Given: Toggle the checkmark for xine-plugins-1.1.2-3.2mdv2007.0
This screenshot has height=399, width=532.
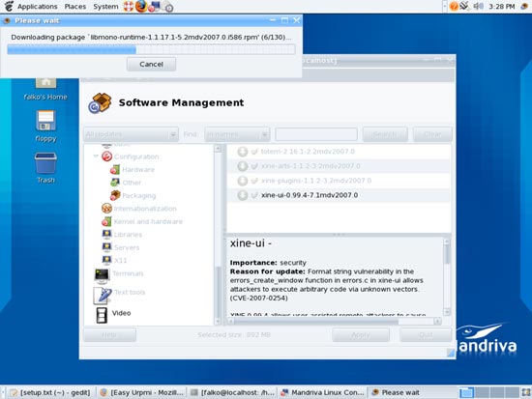Looking at the screenshot, I should (x=254, y=181).
